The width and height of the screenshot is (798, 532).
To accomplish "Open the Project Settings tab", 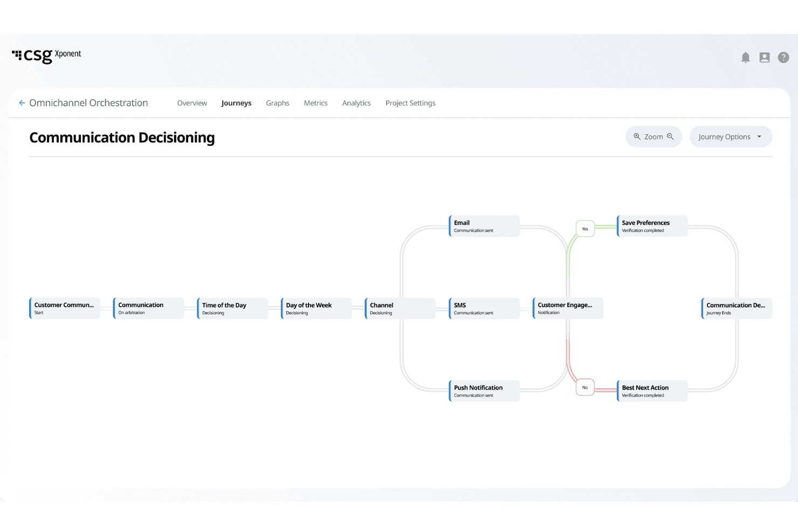I will click(410, 103).
